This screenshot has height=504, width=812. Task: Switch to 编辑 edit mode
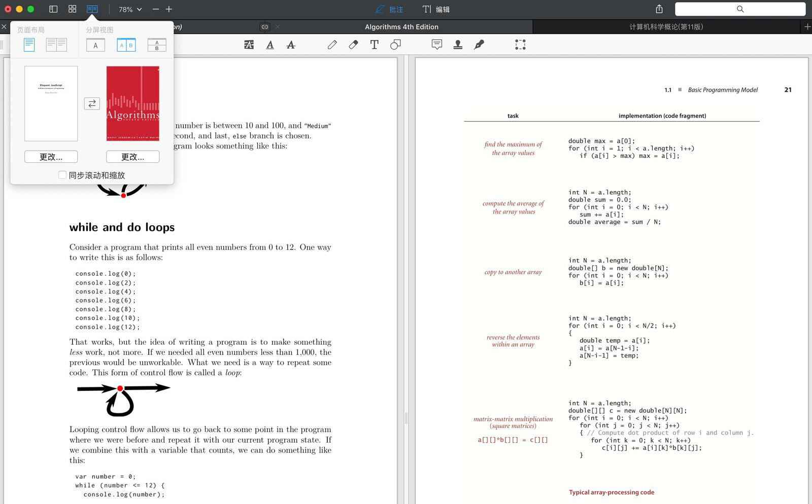(436, 9)
